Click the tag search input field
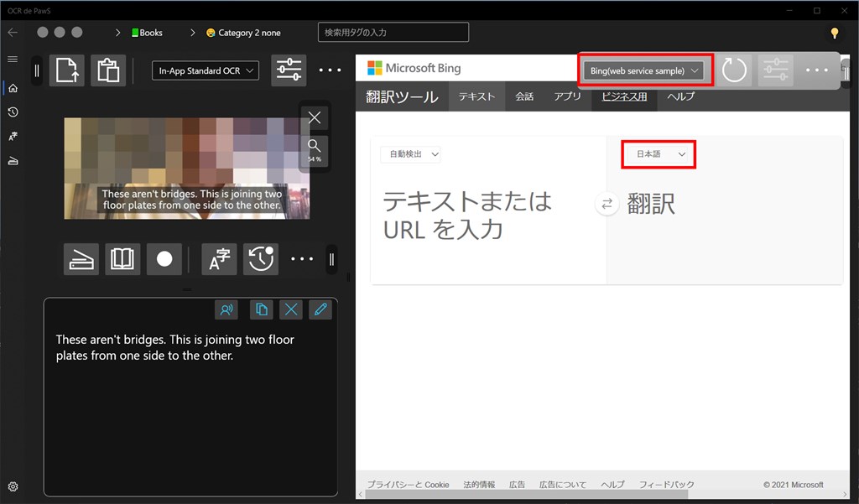 [x=393, y=33]
